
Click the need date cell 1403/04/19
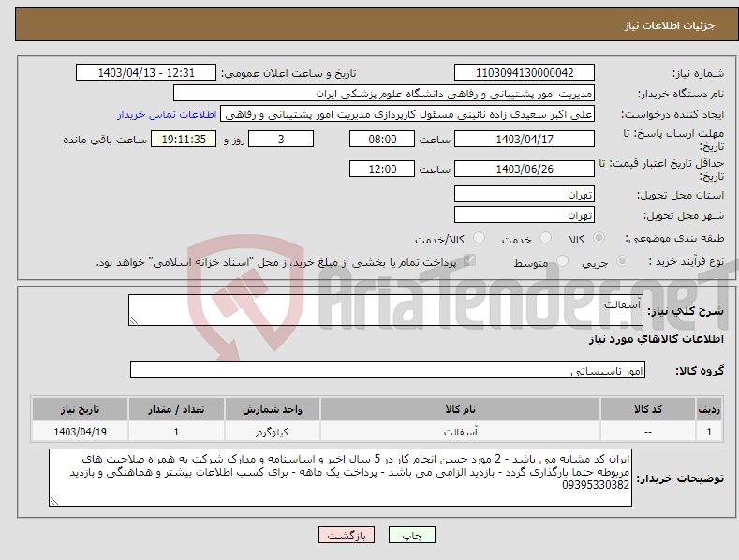[81, 432]
